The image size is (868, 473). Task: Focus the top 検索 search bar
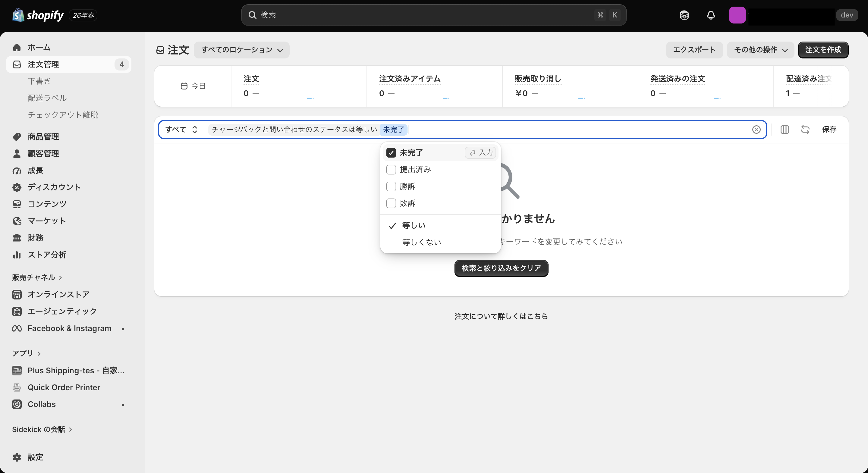coord(434,15)
